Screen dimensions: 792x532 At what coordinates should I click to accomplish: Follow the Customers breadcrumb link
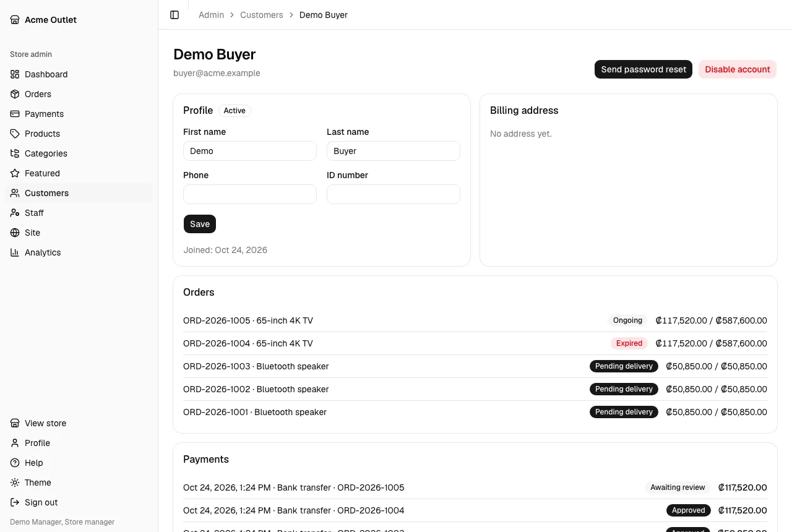[x=262, y=15]
